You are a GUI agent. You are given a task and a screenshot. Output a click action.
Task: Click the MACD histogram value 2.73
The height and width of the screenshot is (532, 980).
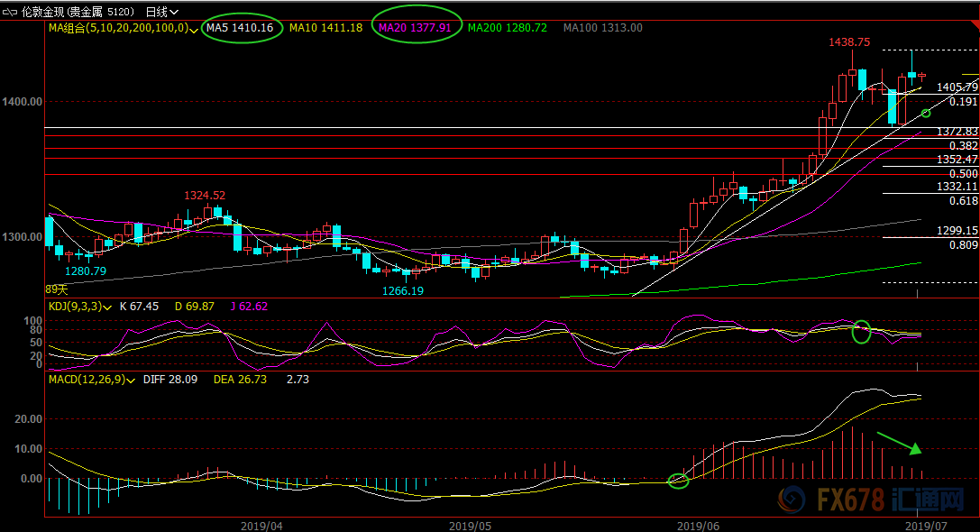tap(298, 380)
